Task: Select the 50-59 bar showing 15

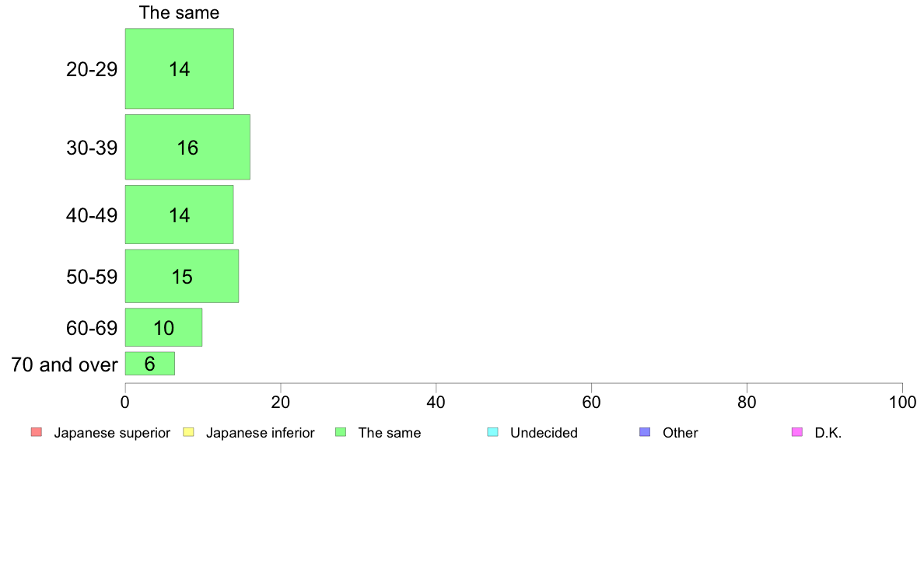Action: (x=181, y=276)
